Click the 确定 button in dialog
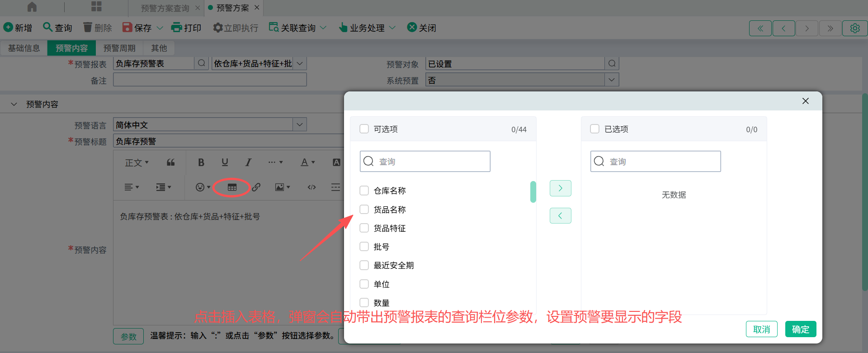Screen dimensions: 868x353 [x=800, y=329]
